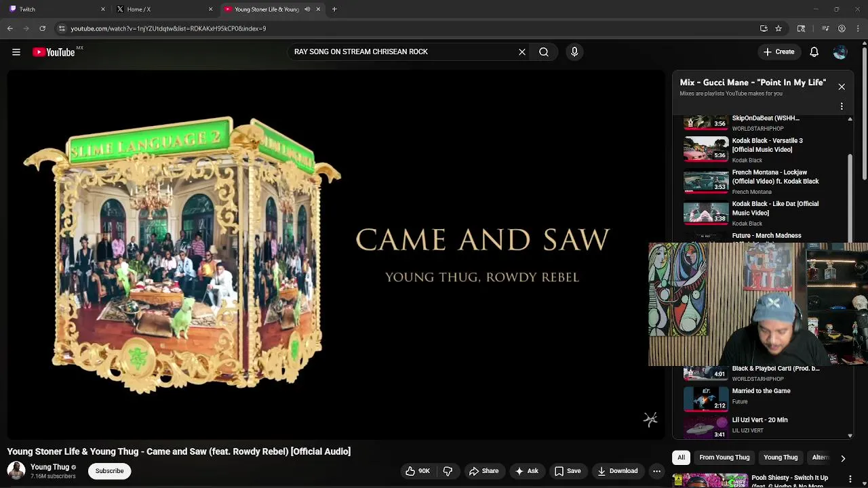Image resolution: width=868 pixels, height=488 pixels.
Task: Click the browser address bar URL
Action: click(168, 28)
